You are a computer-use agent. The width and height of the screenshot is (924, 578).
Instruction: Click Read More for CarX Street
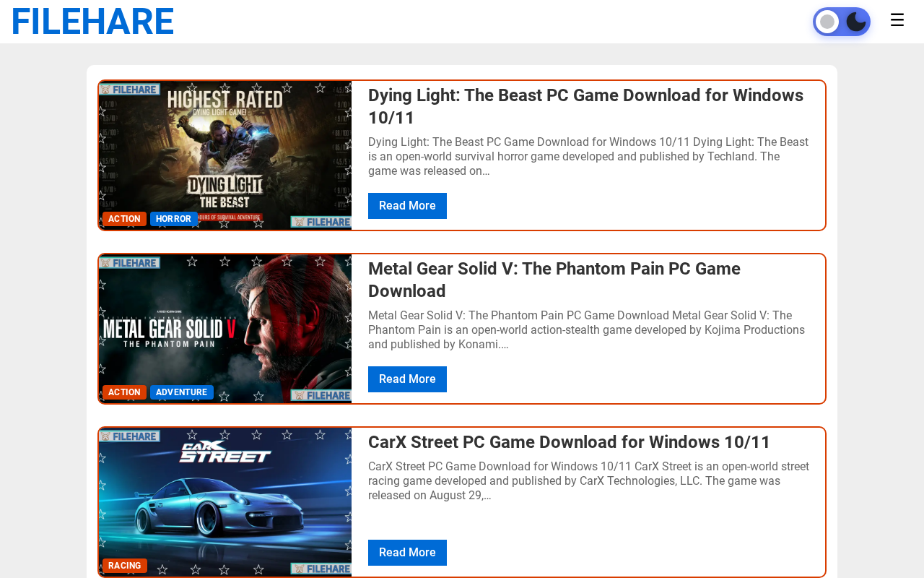point(407,553)
